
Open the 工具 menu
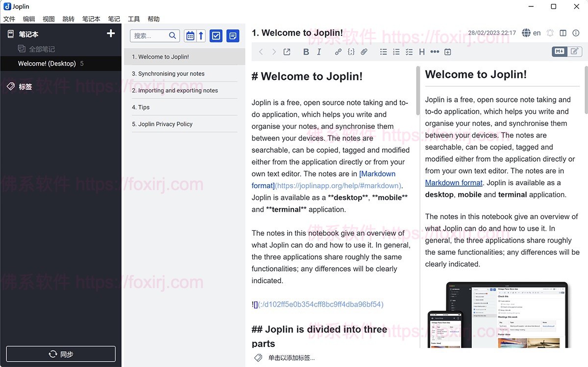[133, 19]
